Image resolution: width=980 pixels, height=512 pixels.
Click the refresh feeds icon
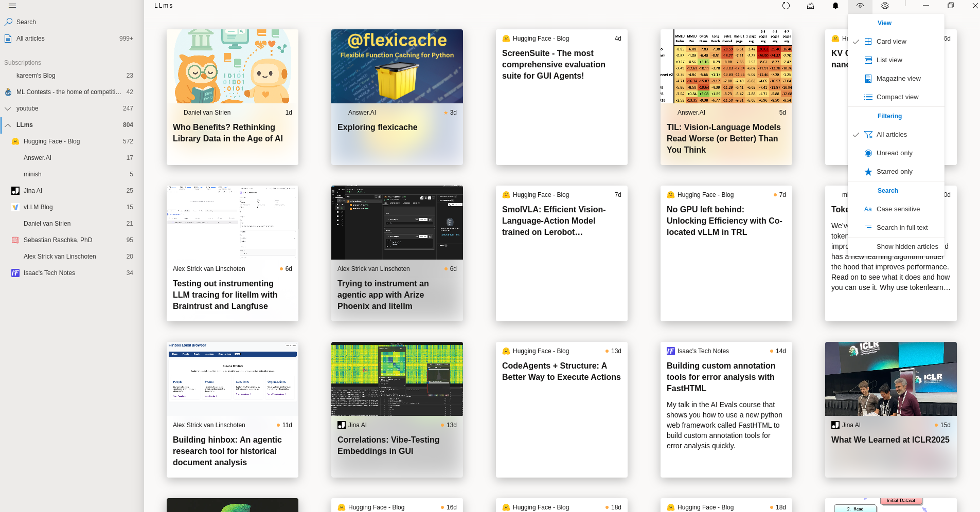(786, 6)
